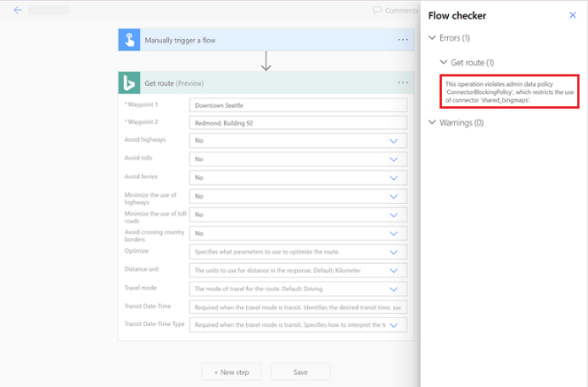Close the Flow checker panel
This screenshot has width=588, height=387.
click(572, 15)
